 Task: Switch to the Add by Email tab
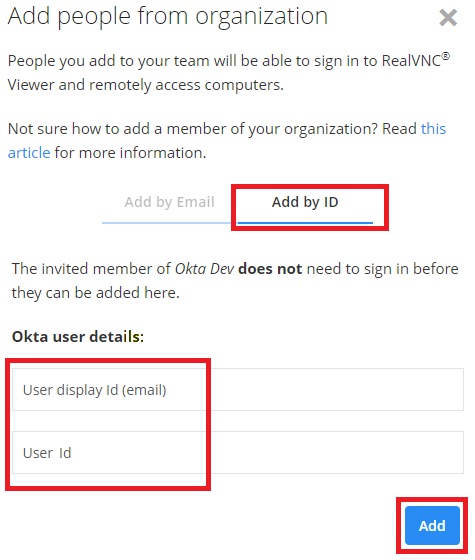click(x=169, y=202)
